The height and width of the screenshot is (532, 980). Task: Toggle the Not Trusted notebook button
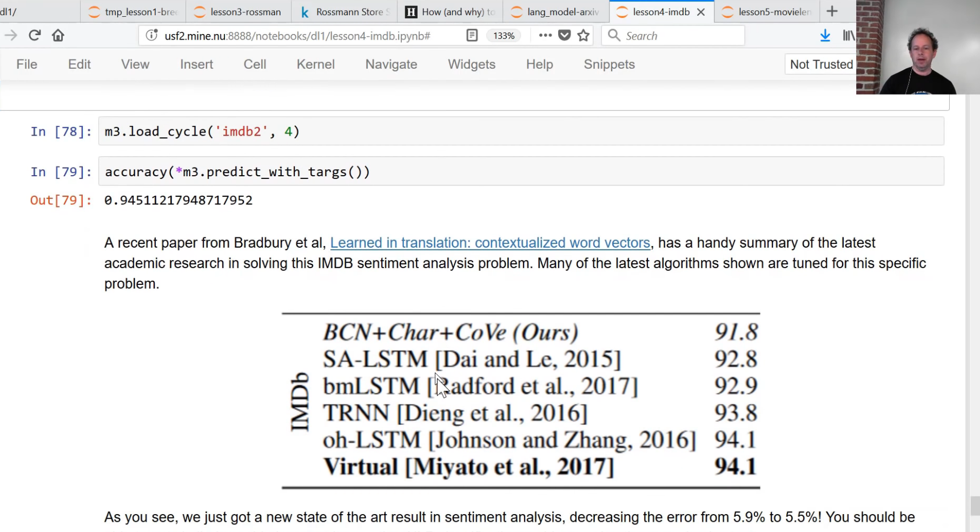tap(820, 64)
